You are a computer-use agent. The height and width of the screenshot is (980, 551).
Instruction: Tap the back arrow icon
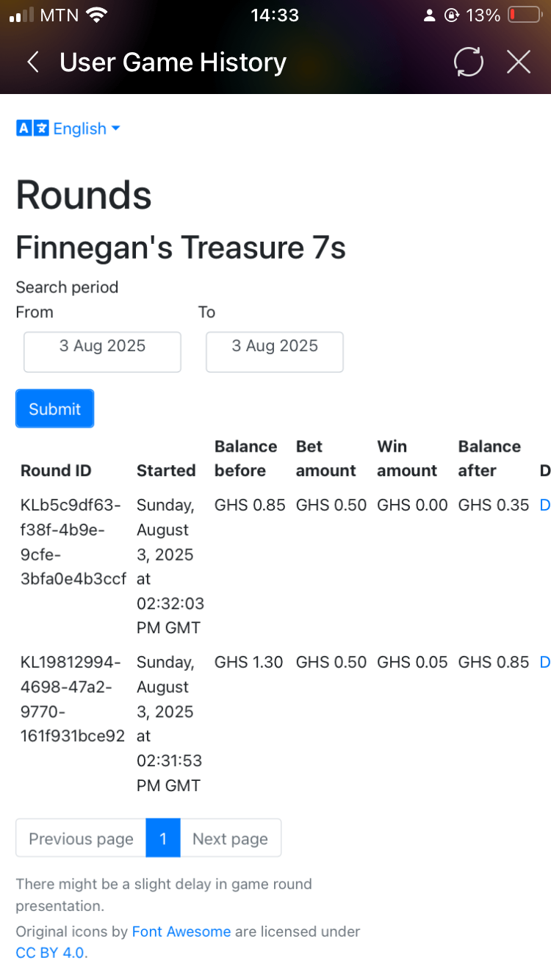[33, 62]
